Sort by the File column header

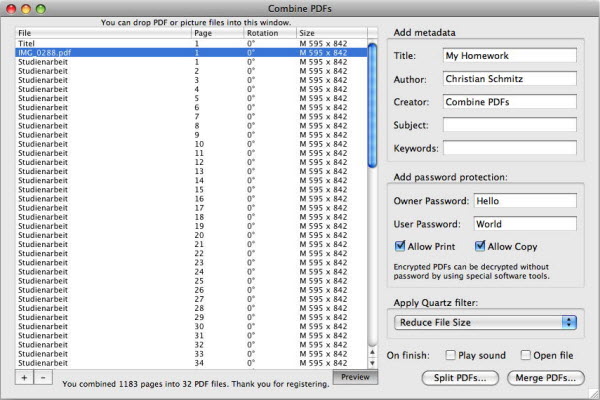(103, 33)
